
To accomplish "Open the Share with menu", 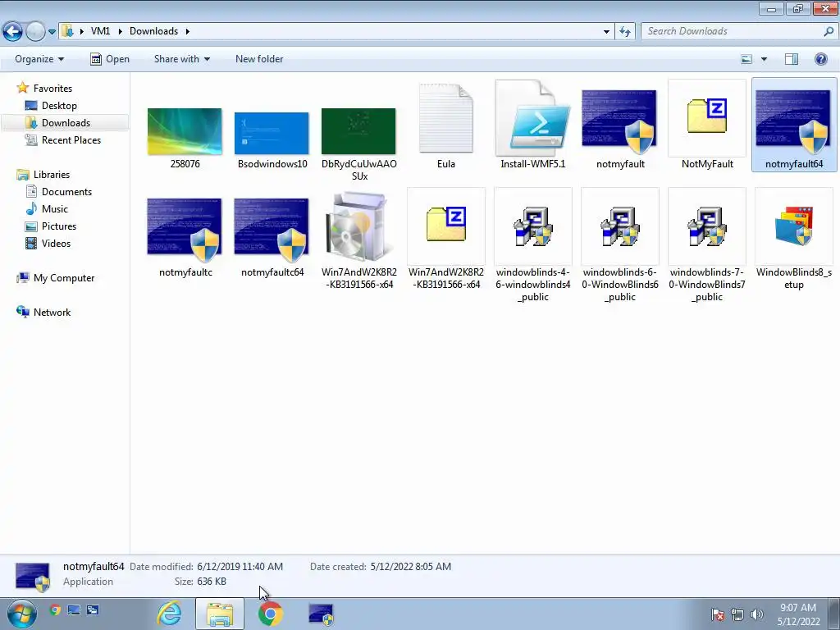I will [x=181, y=59].
